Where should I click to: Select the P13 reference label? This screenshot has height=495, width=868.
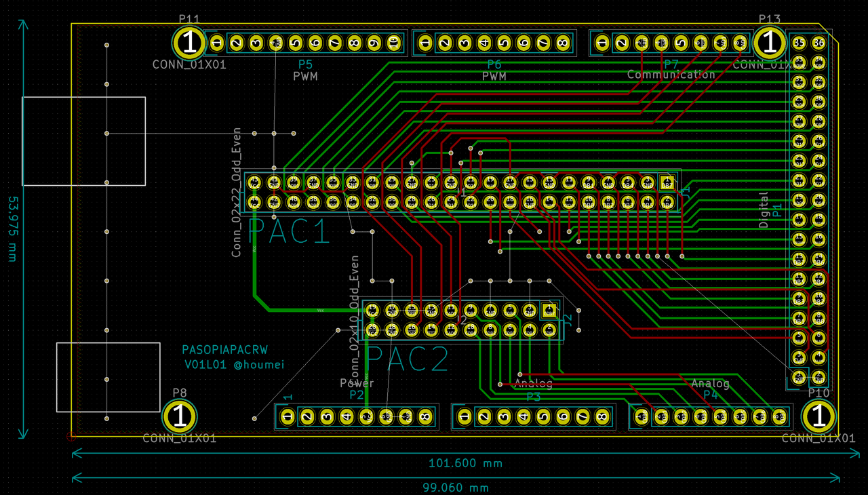click(x=770, y=19)
